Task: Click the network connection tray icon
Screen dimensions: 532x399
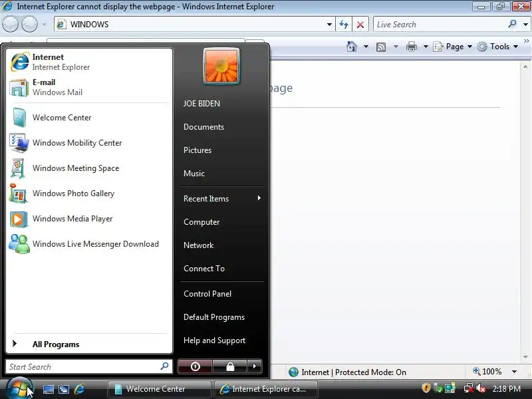Action: click(x=469, y=388)
